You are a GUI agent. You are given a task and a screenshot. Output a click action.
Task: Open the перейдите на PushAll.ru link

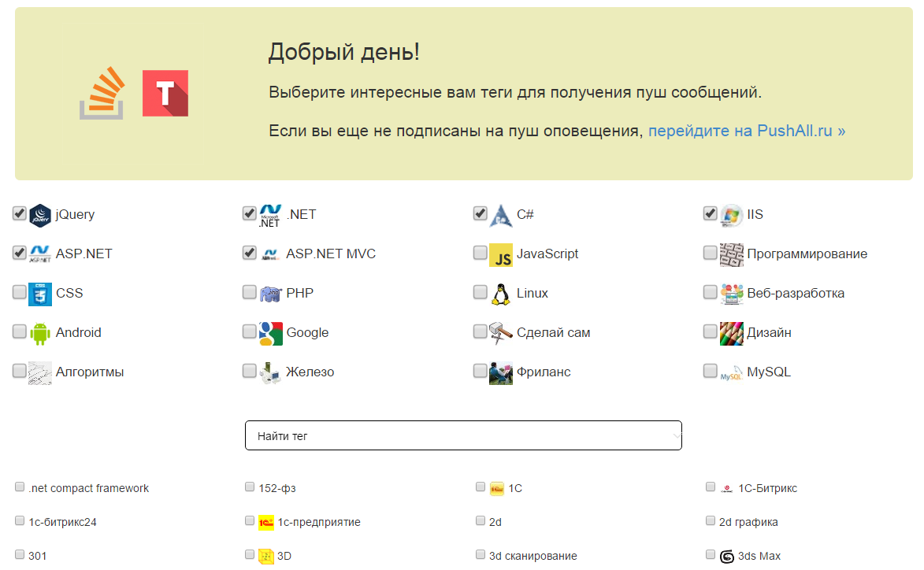pyautogui.click(x=747, y=131)
